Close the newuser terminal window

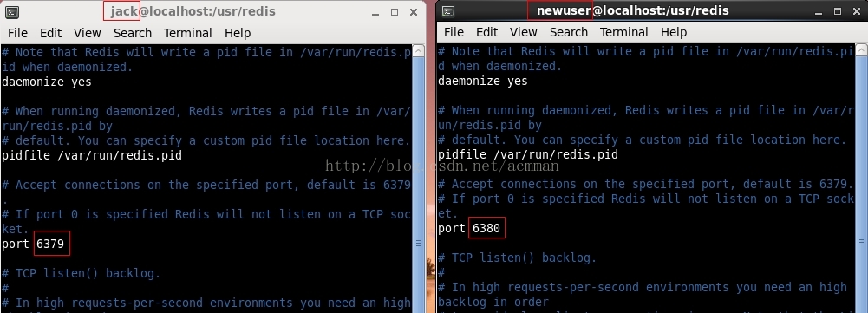[x=856, y=11]
